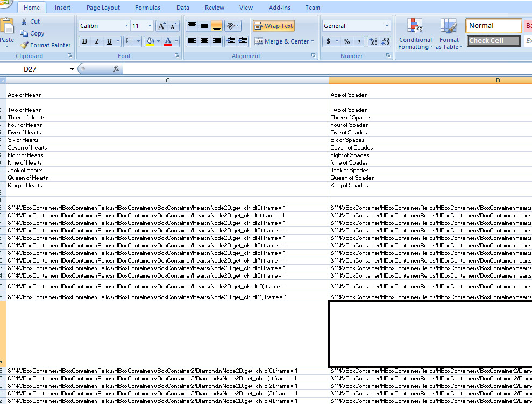Screen dimensions: 532x404
Task: Open the font size dropdown
Action: 150,25
